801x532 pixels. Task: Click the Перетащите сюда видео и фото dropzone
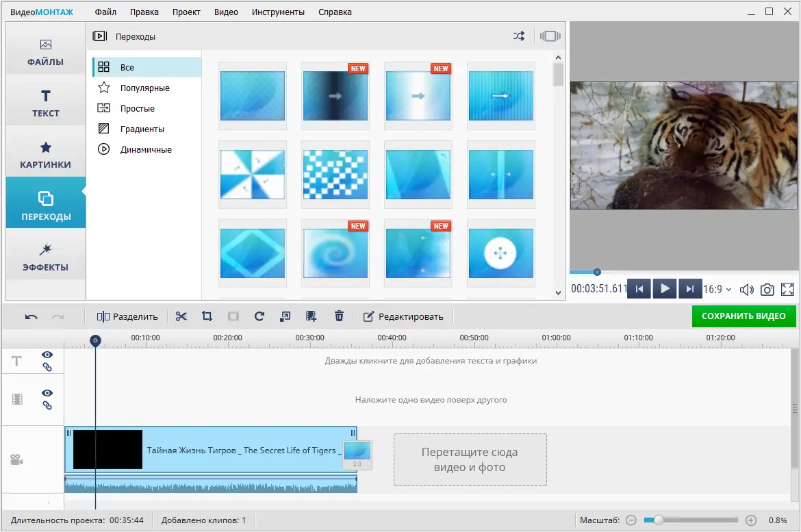[x=470, y=459]
